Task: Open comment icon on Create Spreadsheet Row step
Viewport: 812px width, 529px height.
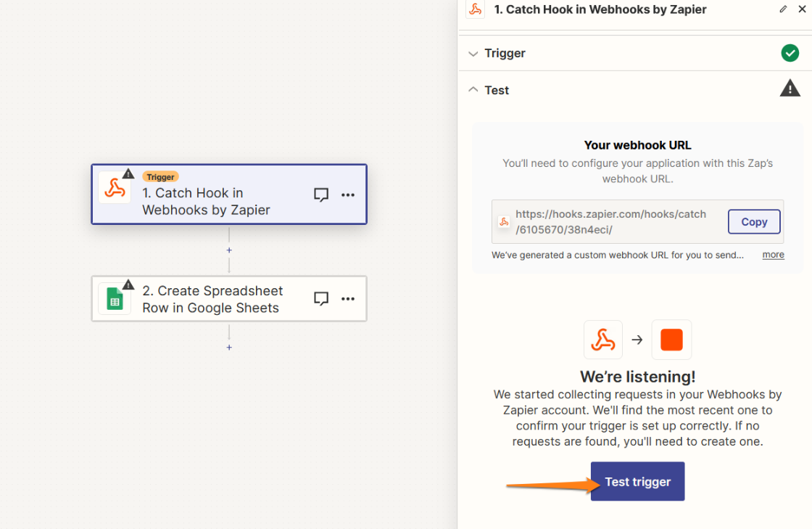Action: pyautogui.click(x=321, y=298)
